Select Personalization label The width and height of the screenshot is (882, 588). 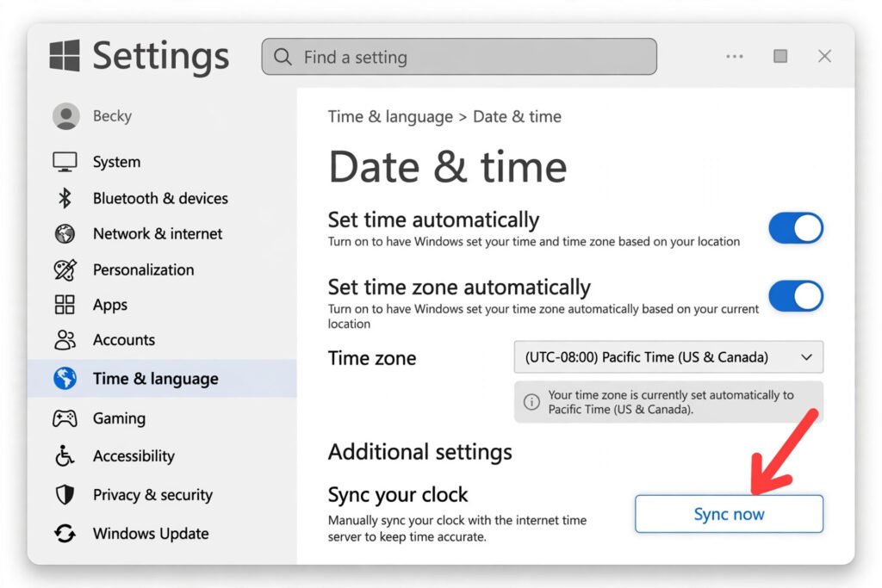coord(144,269)
